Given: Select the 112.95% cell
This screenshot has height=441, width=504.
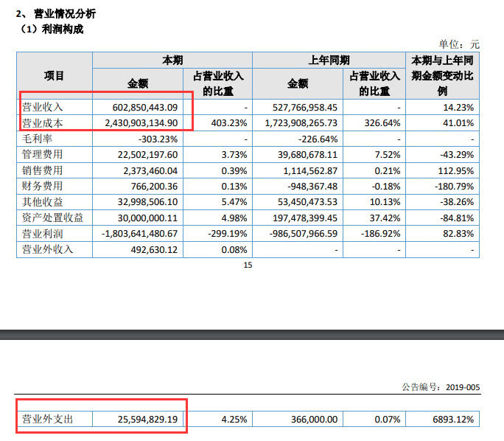Looking at the screenshot, I should click(x=456, y=170).
